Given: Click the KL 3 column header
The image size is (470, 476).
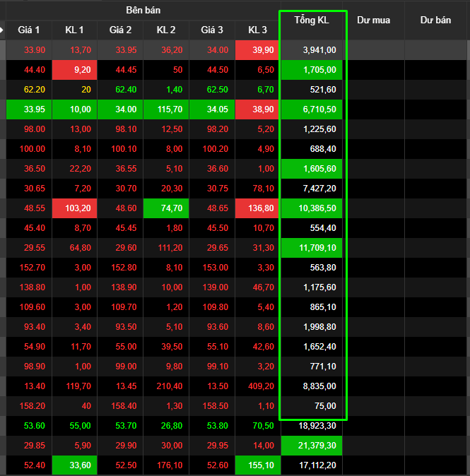Looking at the screenshot, I should [x=258, y=30].
